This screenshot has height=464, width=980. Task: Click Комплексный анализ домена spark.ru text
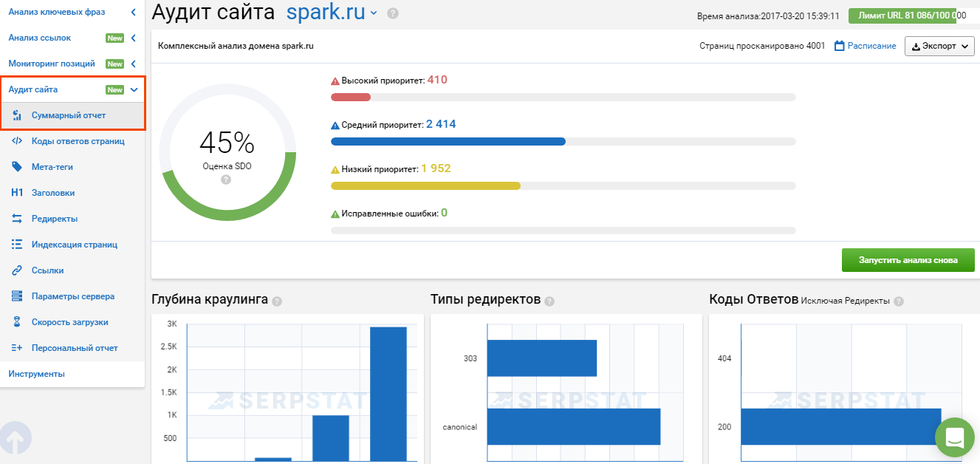pyautogui.click(x=236, y=46)
